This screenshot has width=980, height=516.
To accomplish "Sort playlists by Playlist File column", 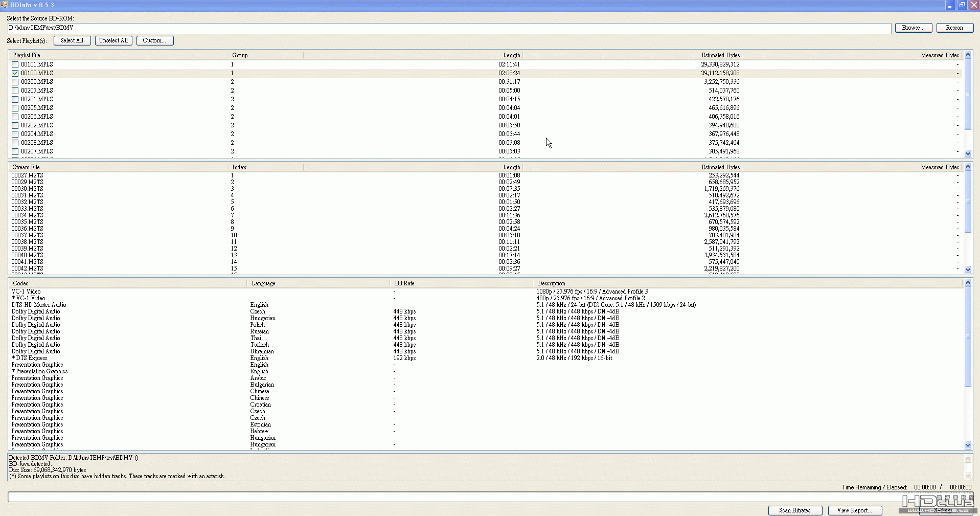I will coord(118,55).
